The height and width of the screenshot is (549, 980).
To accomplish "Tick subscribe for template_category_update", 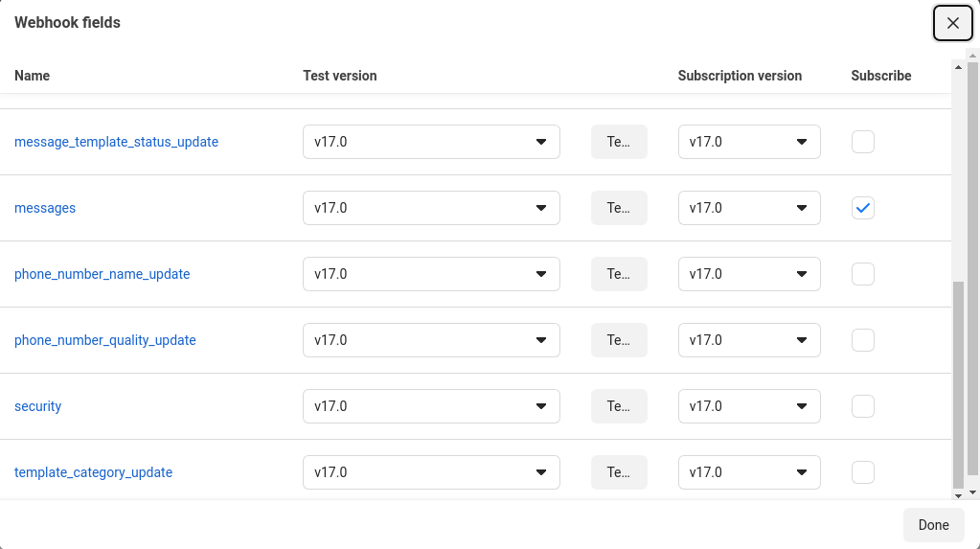I will tap(862, 472).
